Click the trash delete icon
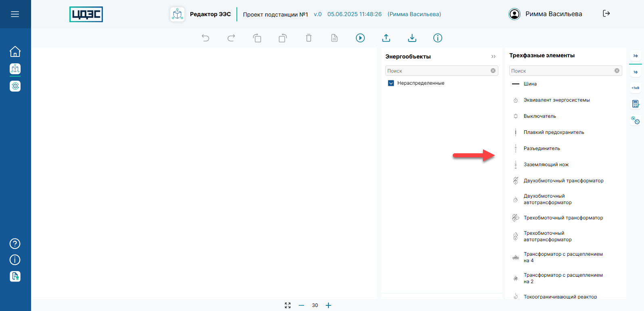644x311 pixels. (x=309, y=38)
